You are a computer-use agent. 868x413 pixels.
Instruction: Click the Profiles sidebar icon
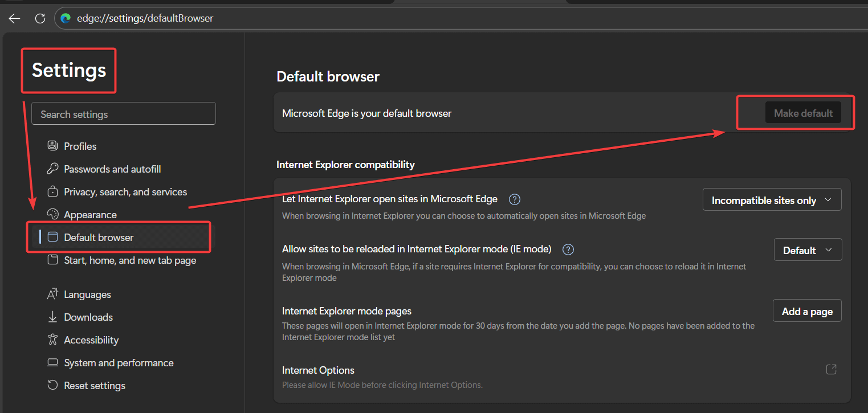52,146
